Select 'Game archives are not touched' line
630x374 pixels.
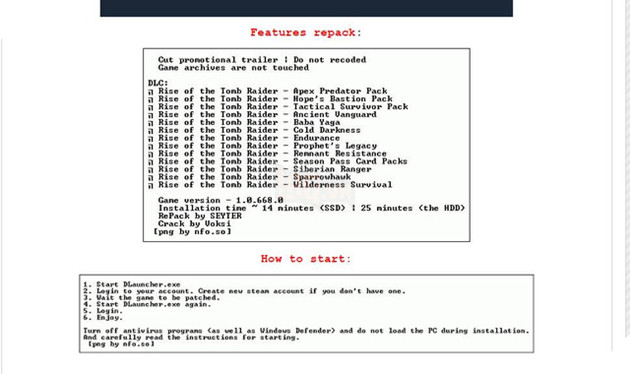click(233, 67)
